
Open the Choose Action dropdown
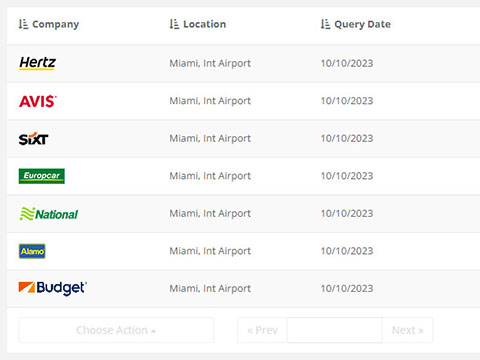pos(116,330)
